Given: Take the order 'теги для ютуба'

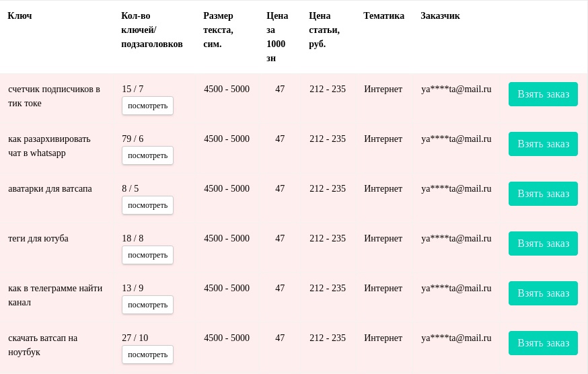Looking at the screenshot, I should 543,244.
